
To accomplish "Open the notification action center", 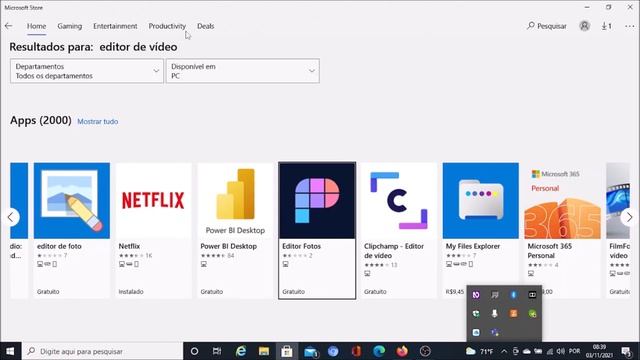I will coord(627,351).
